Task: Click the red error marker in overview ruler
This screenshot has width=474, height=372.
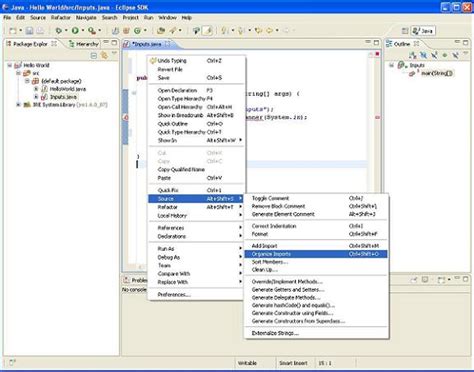Action: pyautogui.click(x=377, y=117)
